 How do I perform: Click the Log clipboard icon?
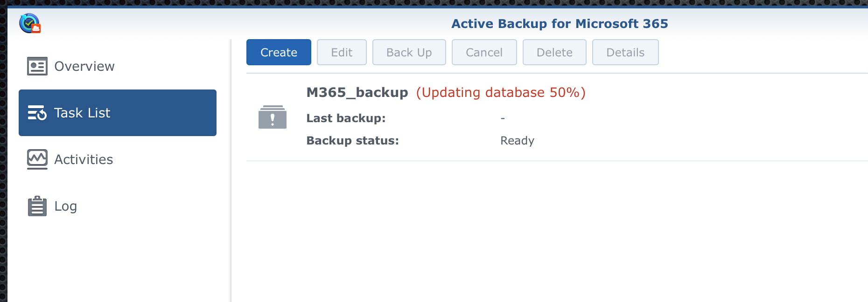point(37,206)
